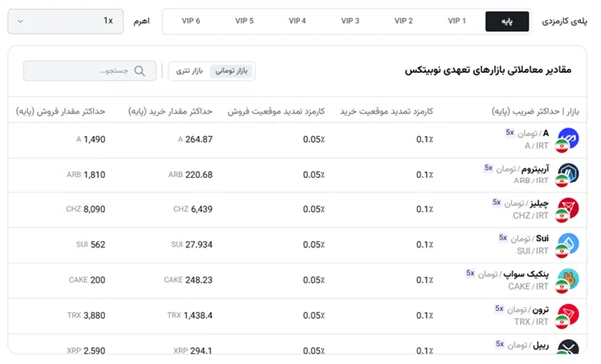Click the value TRX 3,880
The height and width of the screenshot is (364, 601).
[86, 315]
